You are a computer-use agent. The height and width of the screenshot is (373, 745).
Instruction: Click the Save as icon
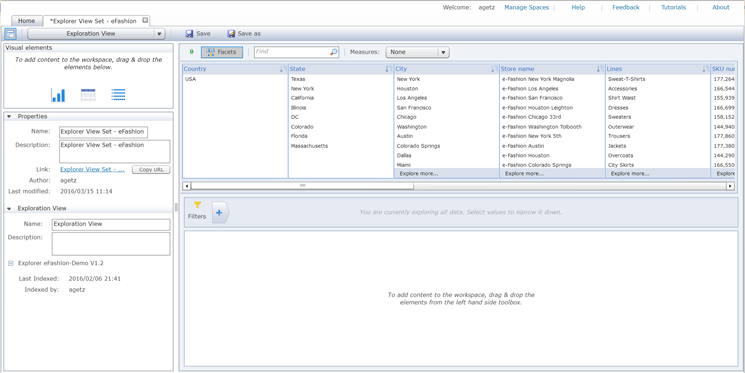tap(231, 34)
